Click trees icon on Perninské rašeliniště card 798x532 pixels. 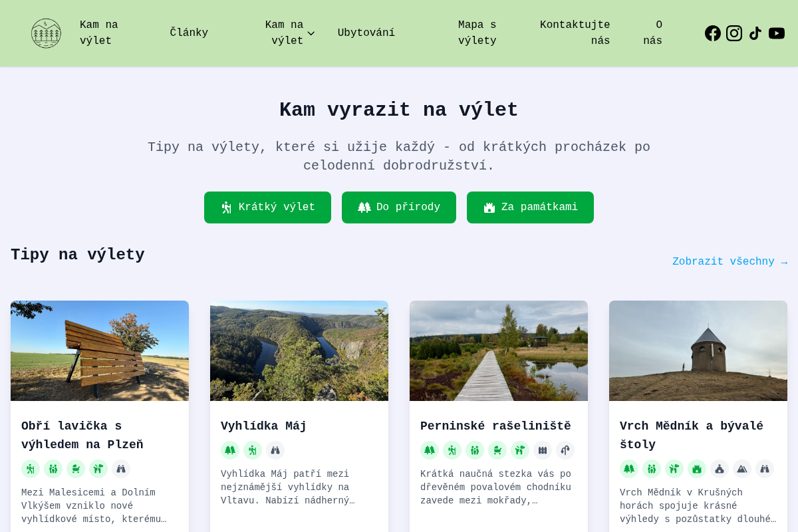coord(430,450)
